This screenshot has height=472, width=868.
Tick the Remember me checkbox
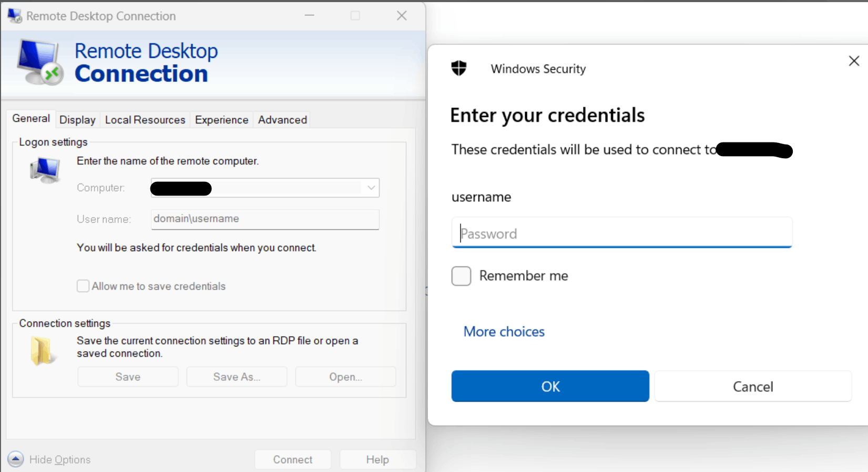tap(461, 276)
